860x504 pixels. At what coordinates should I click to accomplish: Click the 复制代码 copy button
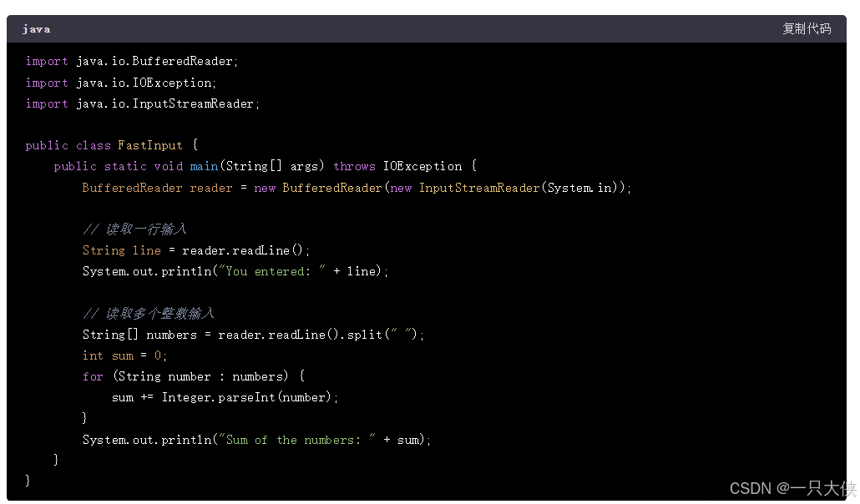807,28
